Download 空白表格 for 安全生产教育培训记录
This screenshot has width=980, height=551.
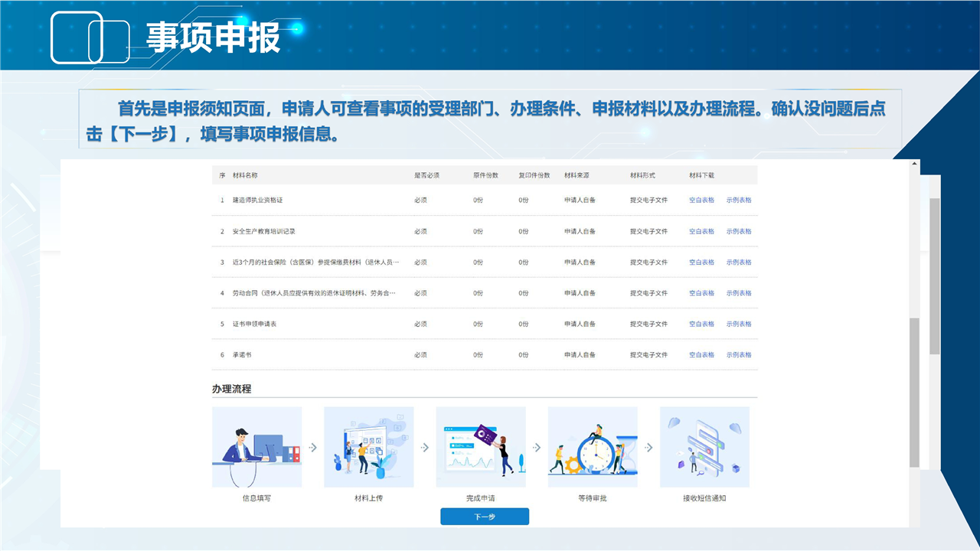point(701,231)
